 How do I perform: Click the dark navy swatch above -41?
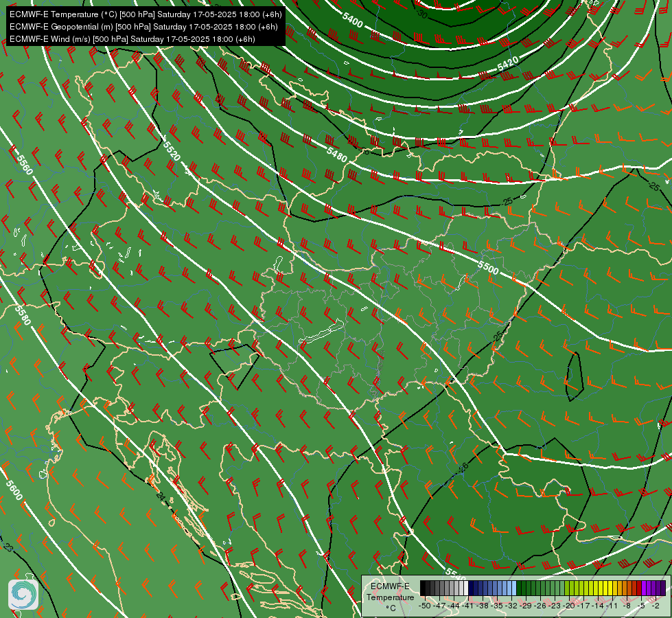(471, 588)
